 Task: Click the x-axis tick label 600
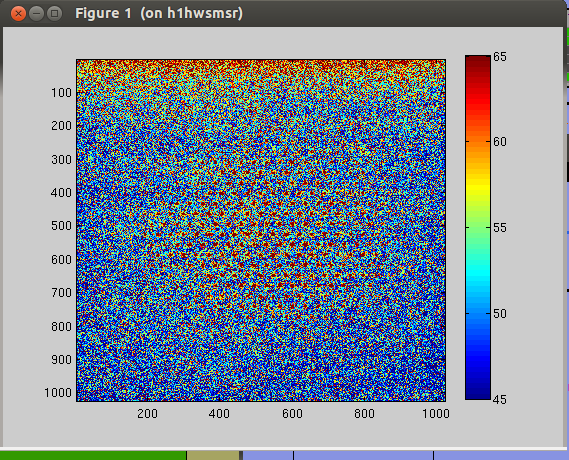[x=292, y=414]
